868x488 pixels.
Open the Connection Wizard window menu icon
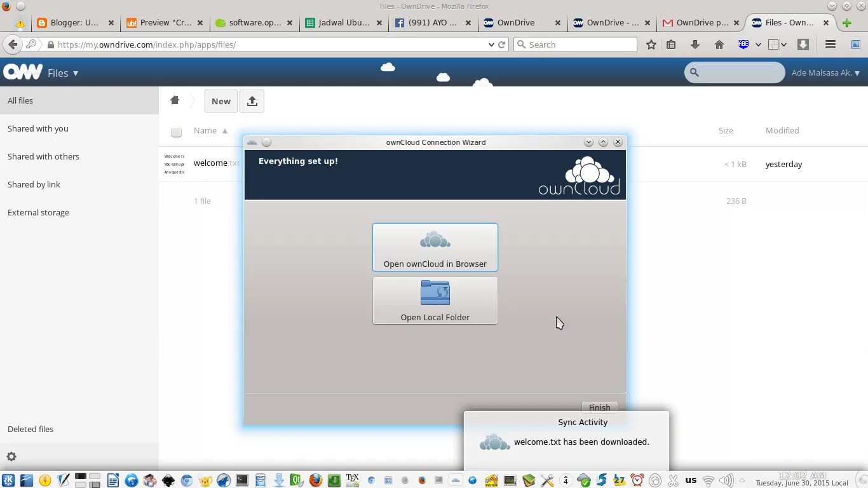coord(252,142)
